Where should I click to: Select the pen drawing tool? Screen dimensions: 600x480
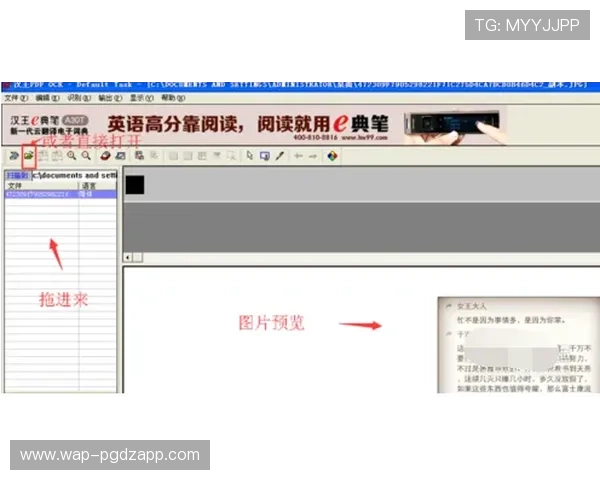(280, 156)
